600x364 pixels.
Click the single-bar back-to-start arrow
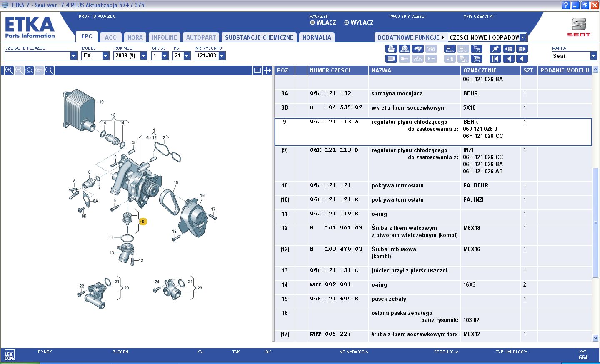(509, 59)
